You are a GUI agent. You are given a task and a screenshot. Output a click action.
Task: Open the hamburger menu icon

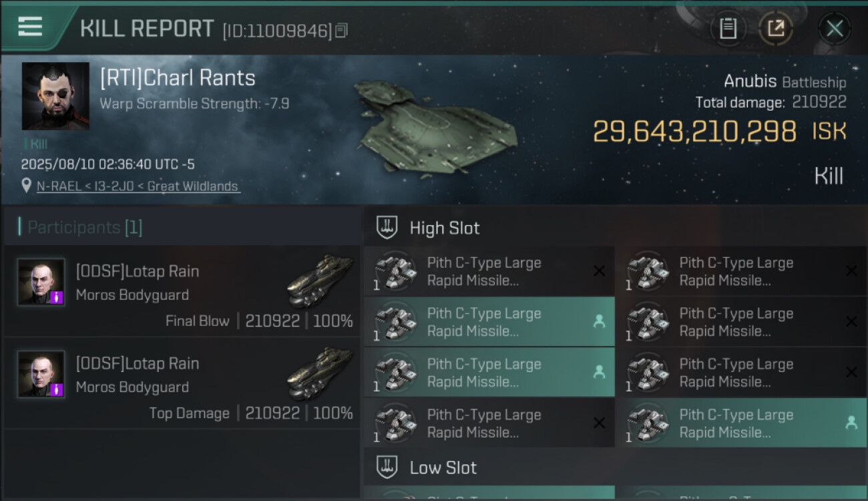tap(30, 27)
